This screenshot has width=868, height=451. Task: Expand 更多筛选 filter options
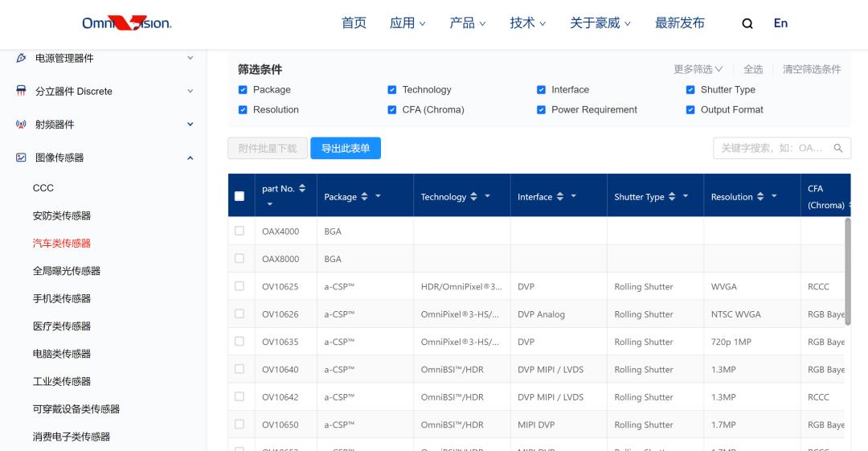pos(698,69)
